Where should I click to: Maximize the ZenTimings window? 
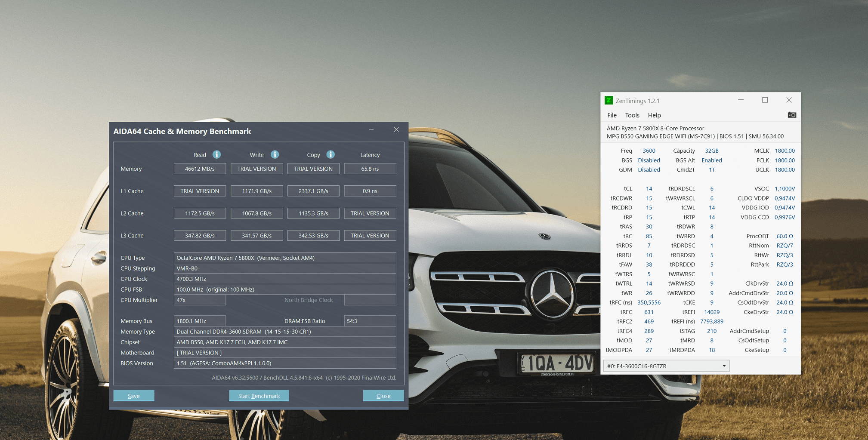click(x=765, y=100)
